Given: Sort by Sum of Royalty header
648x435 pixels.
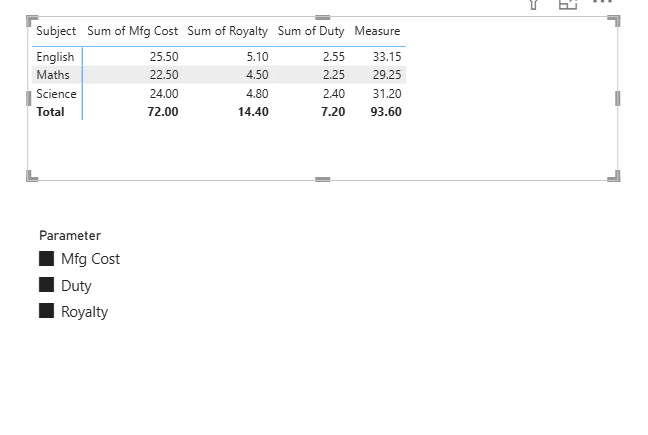Looking at the screenshot, I should (x=228, y=31).
